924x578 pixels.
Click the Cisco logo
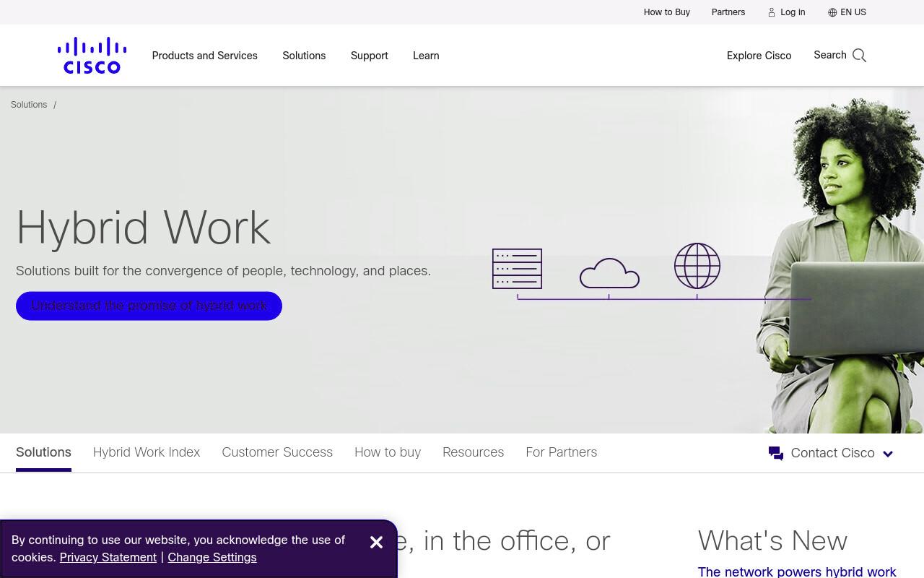coord(92,55)
